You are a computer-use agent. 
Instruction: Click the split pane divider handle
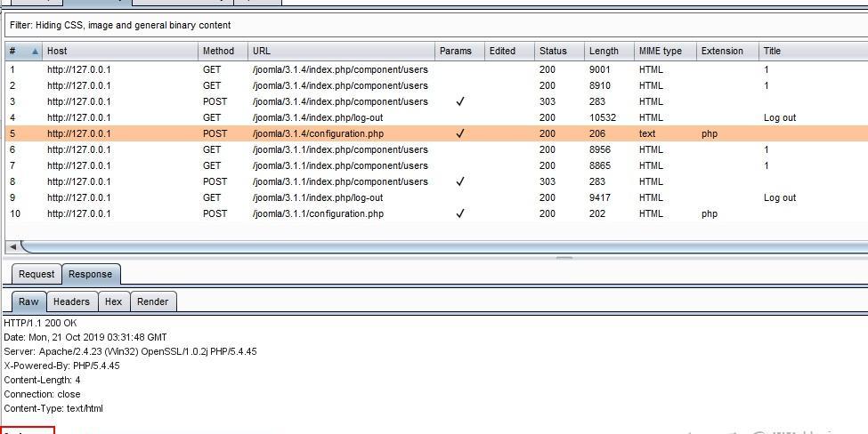pos(564,258)
